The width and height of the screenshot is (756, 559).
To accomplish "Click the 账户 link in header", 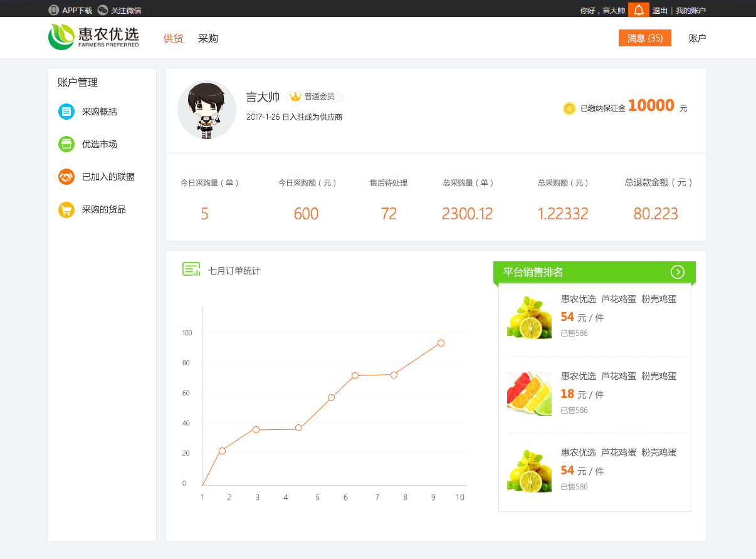I will coord(698,38).
